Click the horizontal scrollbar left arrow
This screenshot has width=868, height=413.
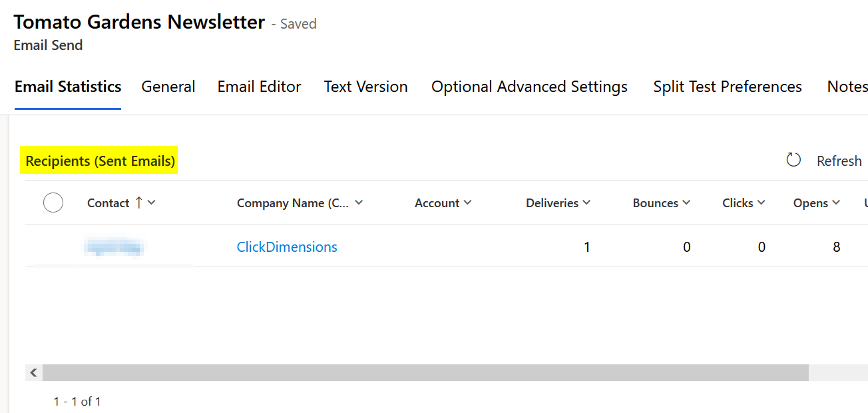point(33,372)
